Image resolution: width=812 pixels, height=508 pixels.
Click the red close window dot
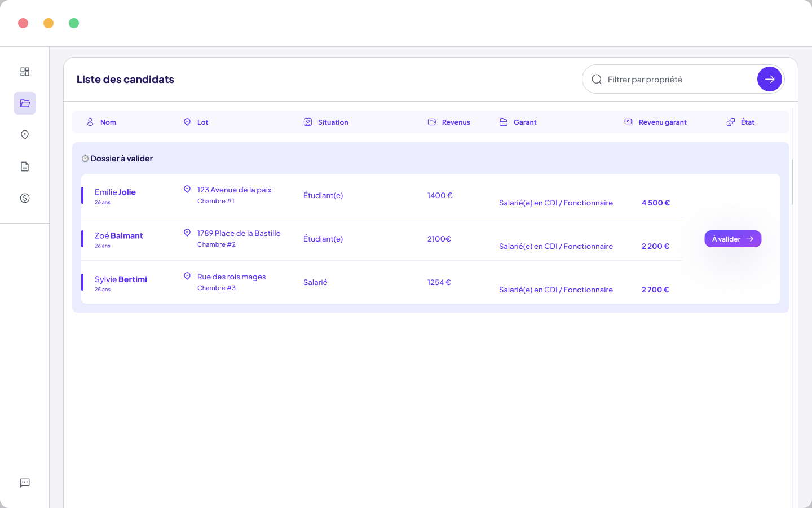pos(23,23)
